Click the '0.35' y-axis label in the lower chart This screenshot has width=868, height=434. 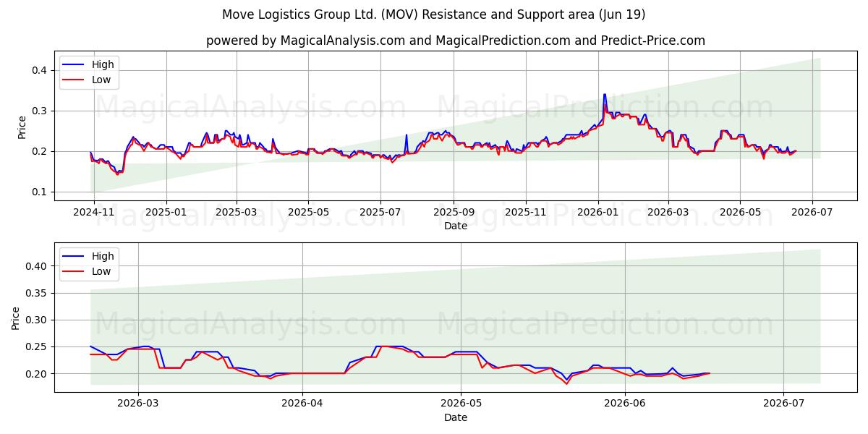[x=38, y=293]
